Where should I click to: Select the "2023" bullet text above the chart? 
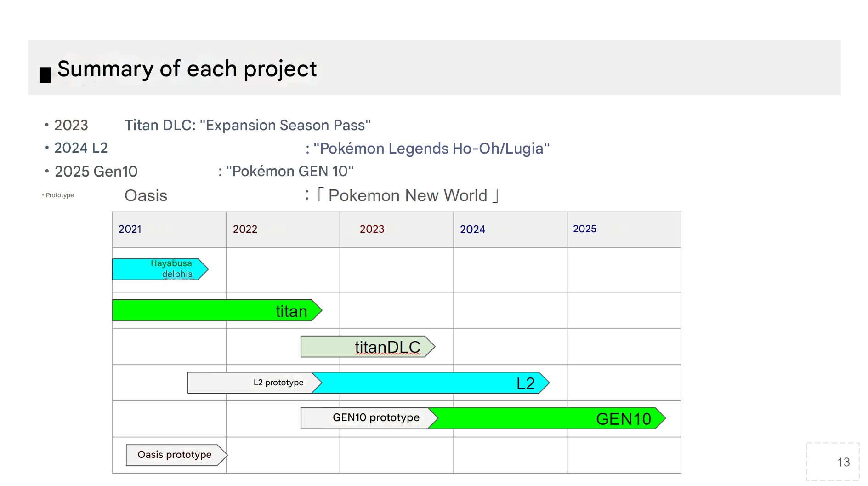pos(71,125)
